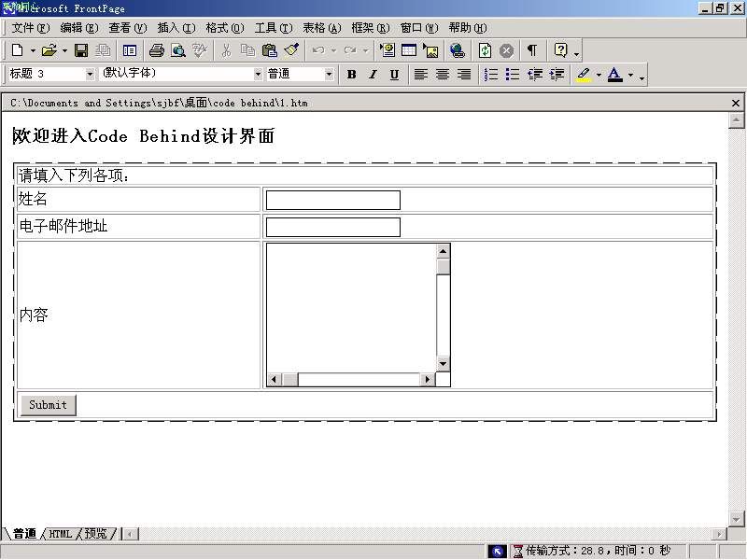Click the Save disk icon
The height and width of the screenshot is (560, 747).
(x=81, y=50)
